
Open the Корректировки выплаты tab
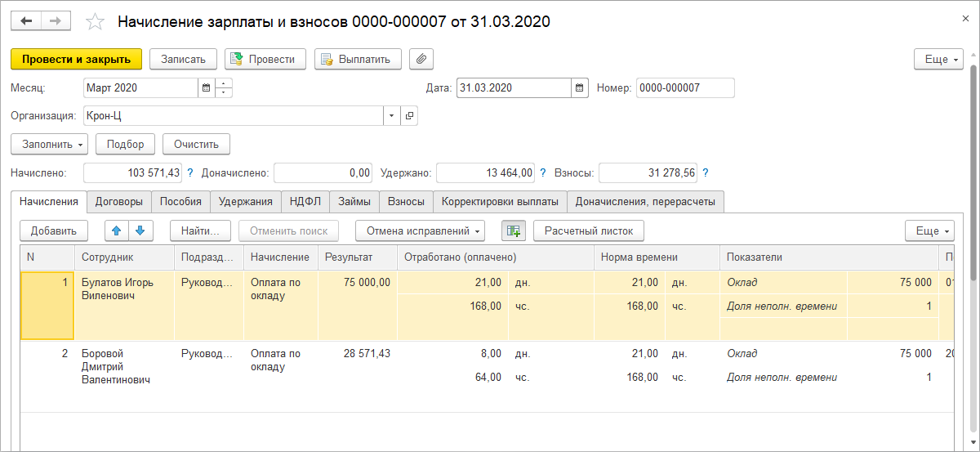tap(500, 201)
